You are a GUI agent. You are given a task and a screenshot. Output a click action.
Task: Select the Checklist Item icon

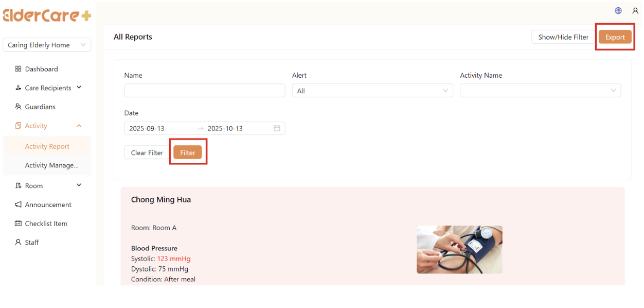coord(17,223)
